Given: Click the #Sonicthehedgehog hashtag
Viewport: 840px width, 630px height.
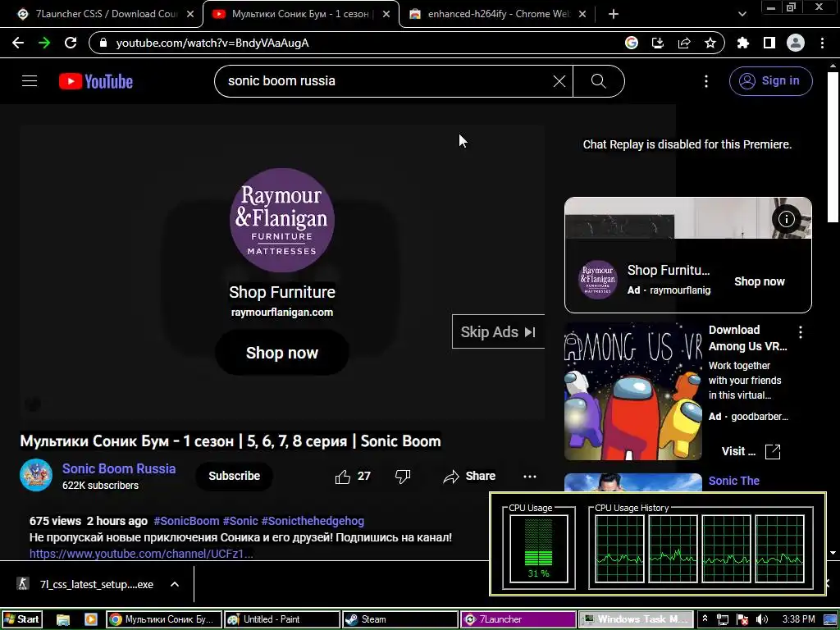Looking at the screenshot, I should click(313, 521).
